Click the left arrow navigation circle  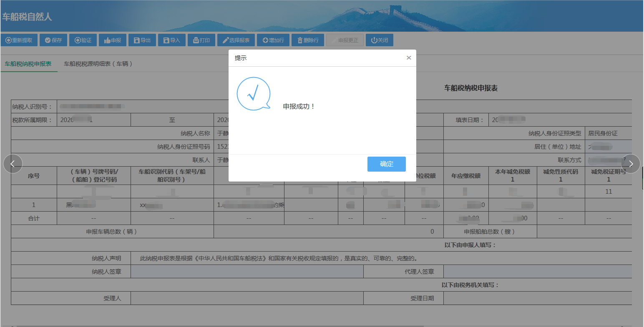pos(13,164)
